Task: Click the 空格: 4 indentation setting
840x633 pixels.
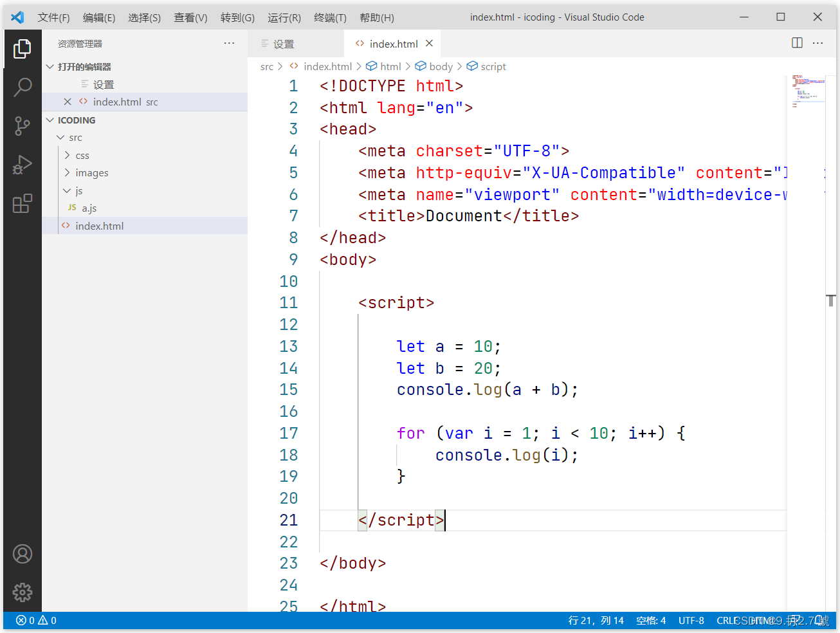Action: pos(651,620)
